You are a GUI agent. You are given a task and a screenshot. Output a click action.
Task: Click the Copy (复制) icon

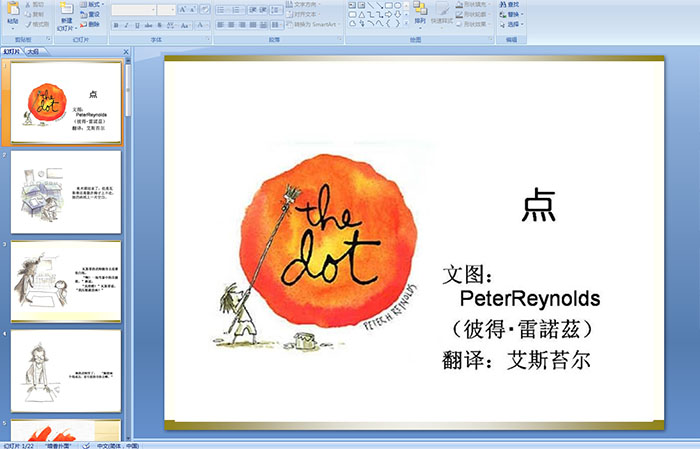pos(29,14)
